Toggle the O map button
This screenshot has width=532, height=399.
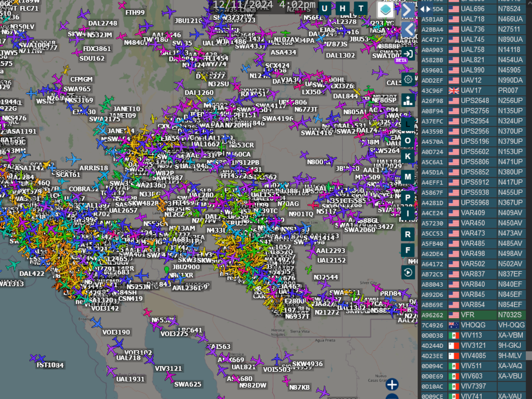pos(408,140)
